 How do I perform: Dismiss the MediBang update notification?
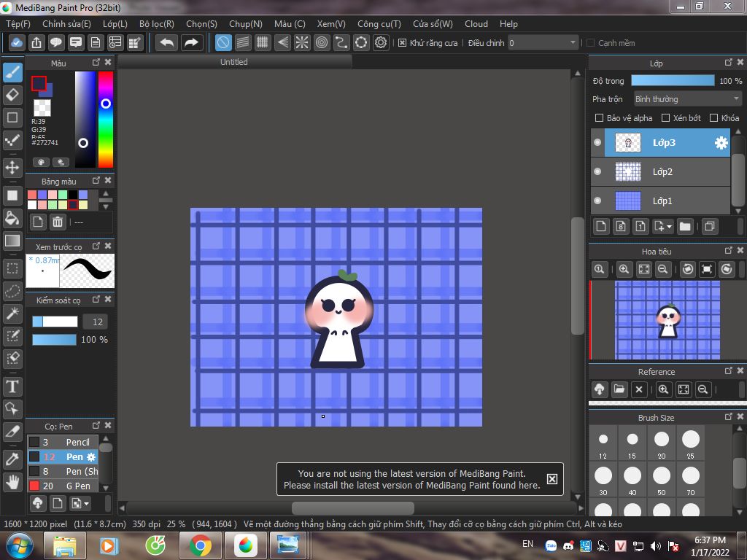pos(551,479)
